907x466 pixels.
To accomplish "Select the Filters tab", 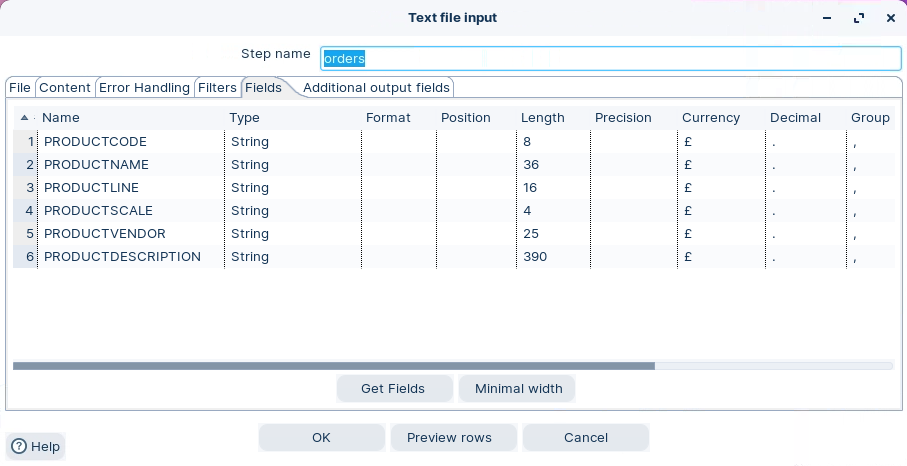I will click(217, 88).
